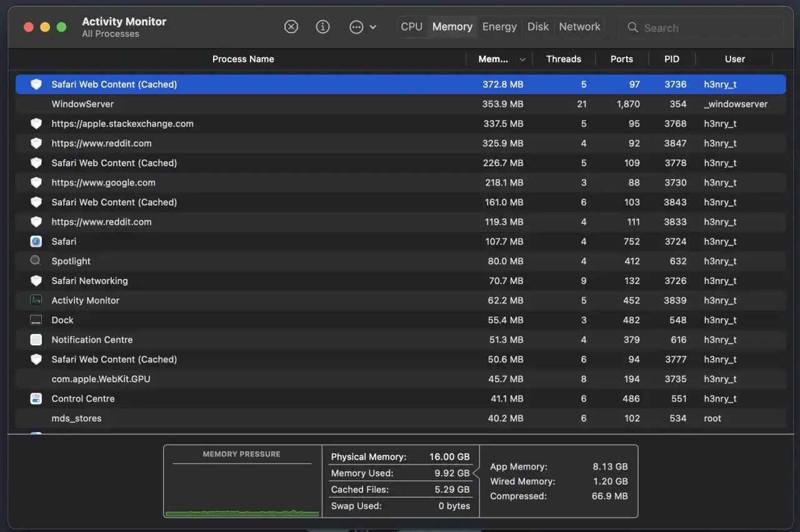The width and height of the screenshot is (800, 532).
Task: Click the Dock process icon
Action: pyautogui.click(x=36, y=320)
